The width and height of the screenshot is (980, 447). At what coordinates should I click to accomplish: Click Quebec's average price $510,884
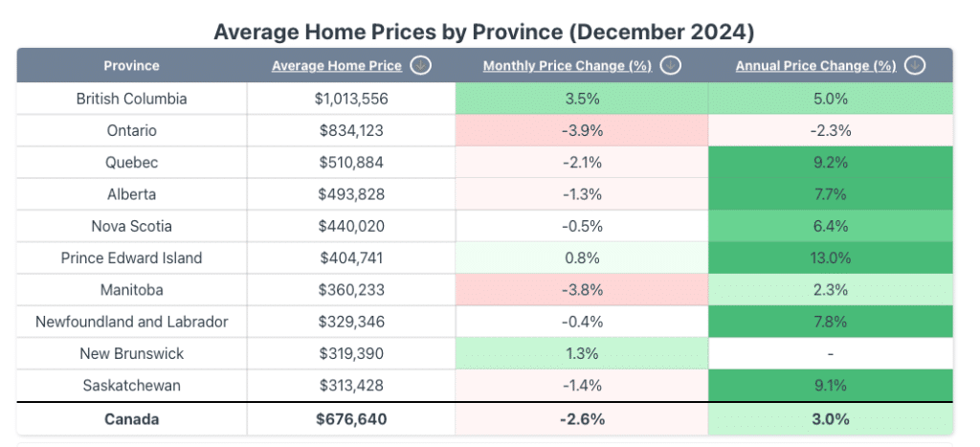pos(351,163)
